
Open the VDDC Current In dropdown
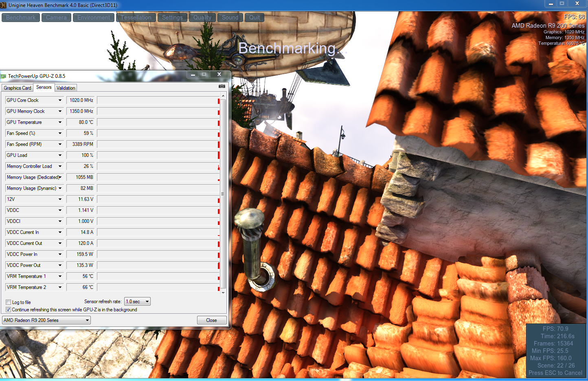pyautogui.click(x=60, y=232)
